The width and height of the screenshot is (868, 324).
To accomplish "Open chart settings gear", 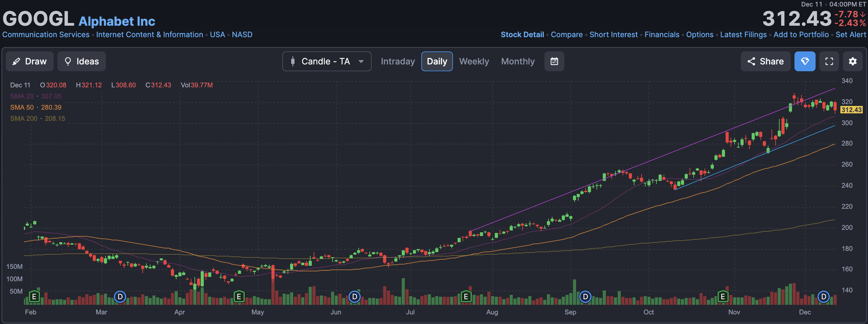I will point(853,61).
